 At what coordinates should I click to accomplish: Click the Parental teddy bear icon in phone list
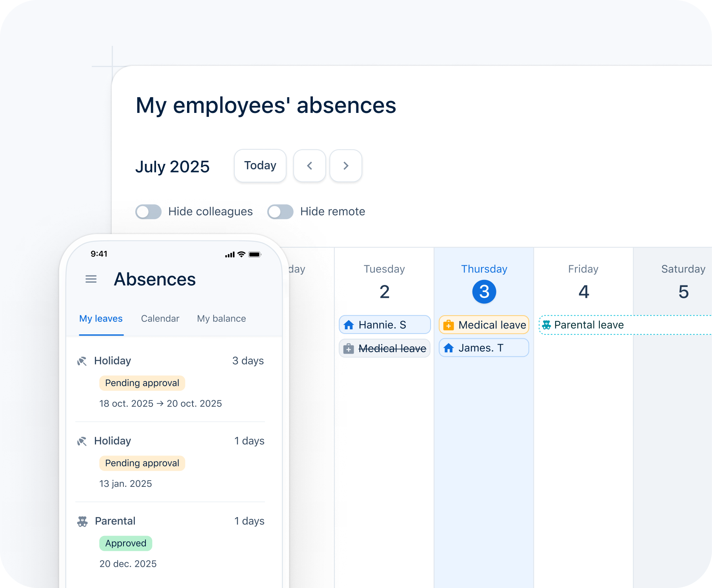point(82,521)
